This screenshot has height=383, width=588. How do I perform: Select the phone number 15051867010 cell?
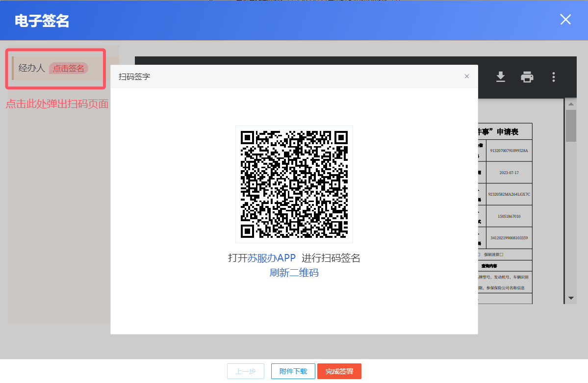pyautogui.click(x=509, y=216)
